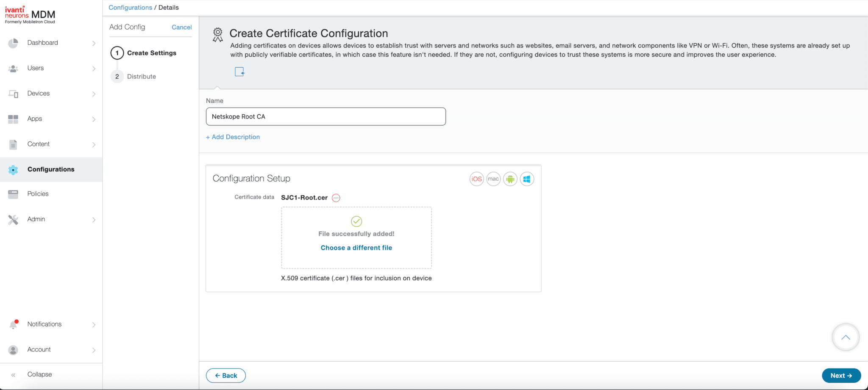The image size is (868, 390).
Task: Collapse the navigation sidebar
Action: (39, 374)
